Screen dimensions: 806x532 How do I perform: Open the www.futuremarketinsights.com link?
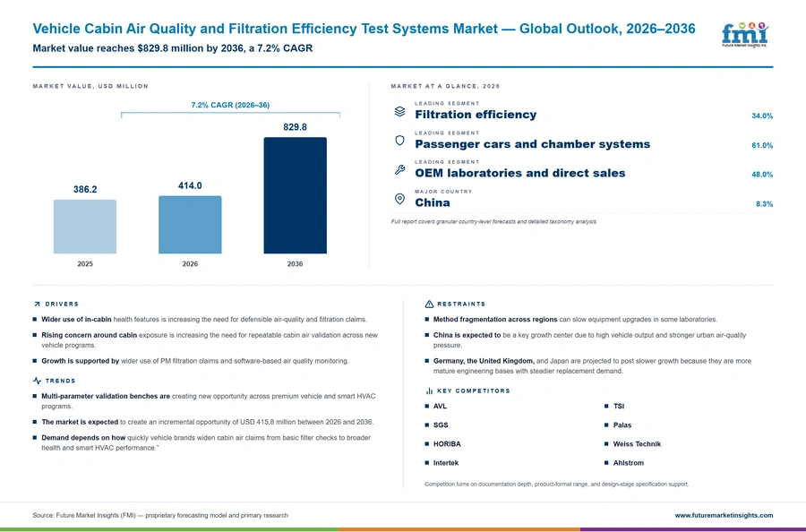724,515
